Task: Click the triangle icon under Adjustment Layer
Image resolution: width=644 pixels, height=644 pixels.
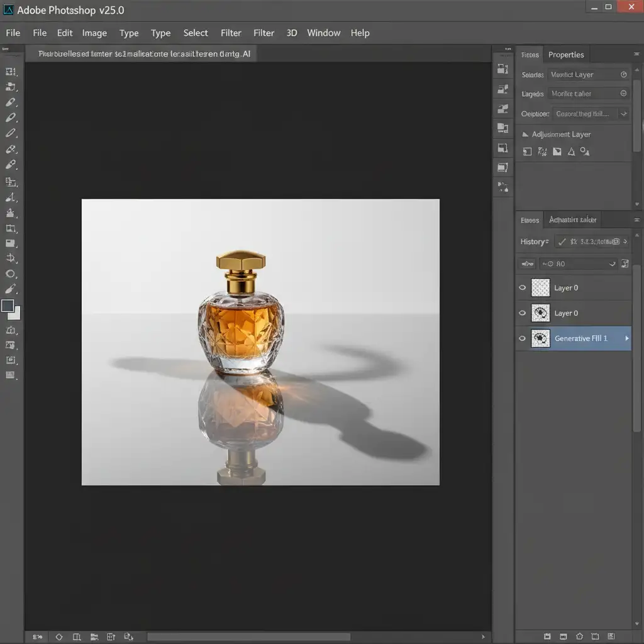Action: [x=571, y=152]
